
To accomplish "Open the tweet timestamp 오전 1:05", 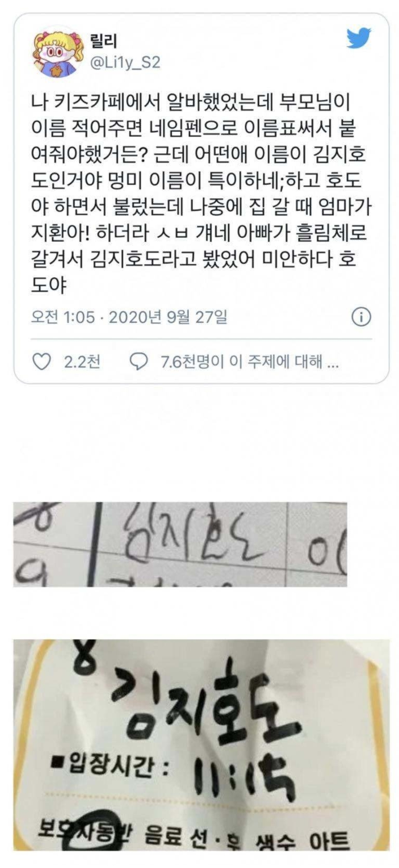I will pyautogui.click(x=63, y=317).
